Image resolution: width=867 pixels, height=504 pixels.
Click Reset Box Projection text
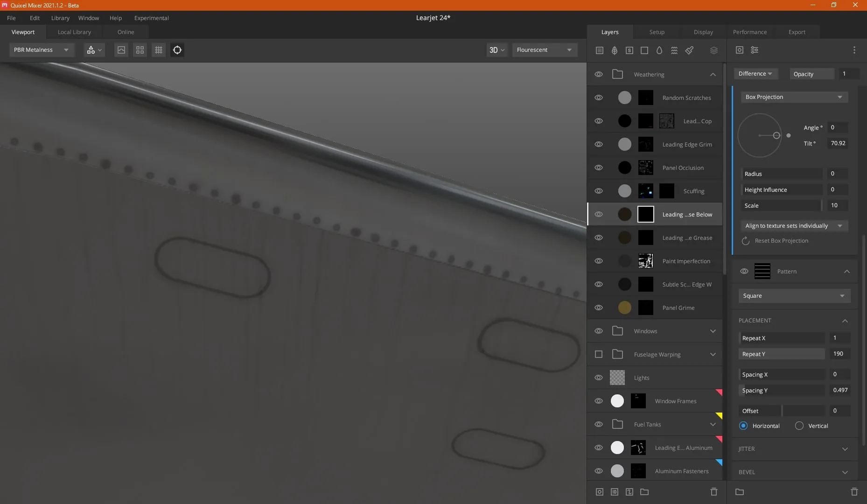782,241
